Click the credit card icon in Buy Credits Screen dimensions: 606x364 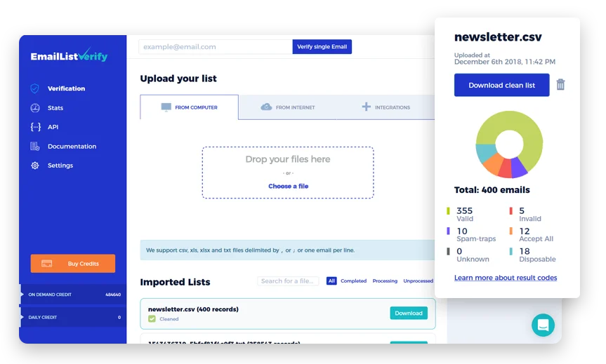[x=47, y=264]
